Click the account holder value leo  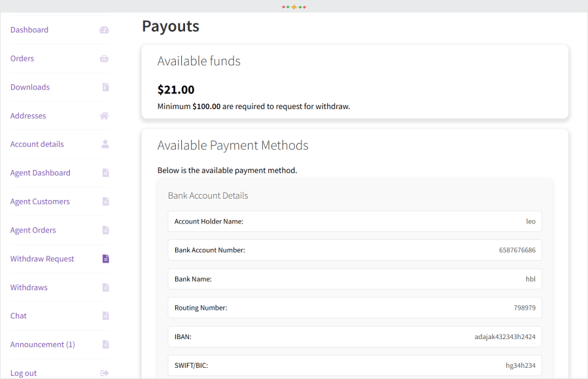coord(530,222)
